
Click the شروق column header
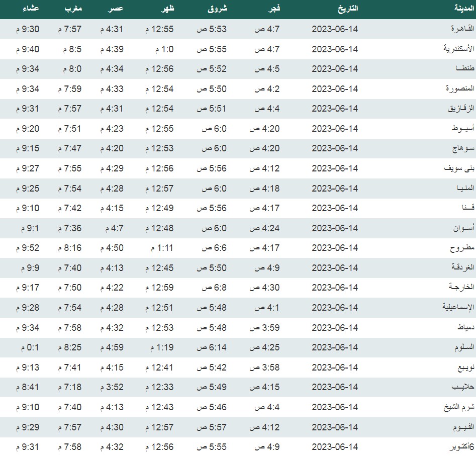point(217,9)
